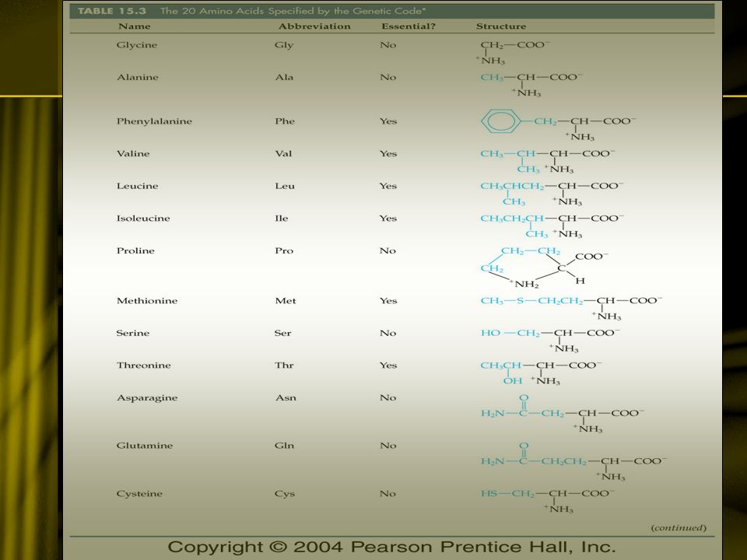Screen dimensions: 747x560
Task: Click the 'Yes' in the Phenylalanine row
Action: point(388,121)
